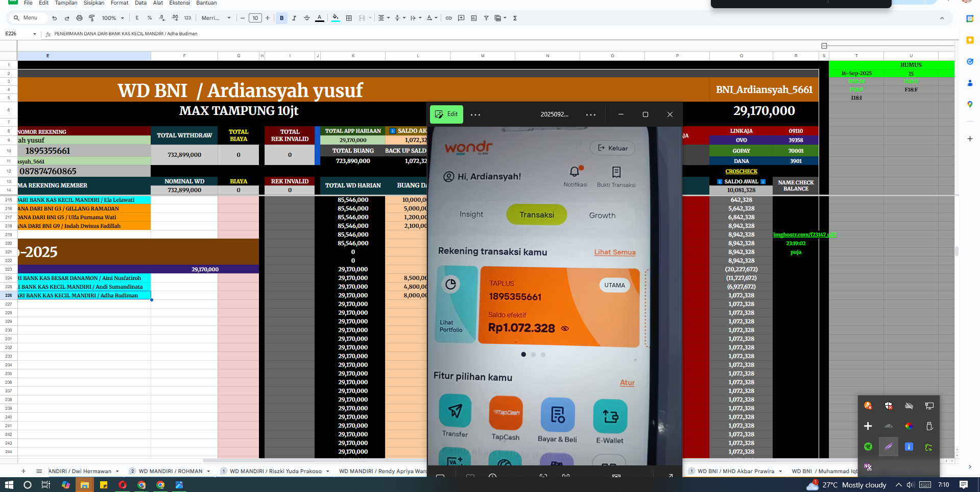Image resolution: width=980 pixels, height=492 pixels.
Task: Open the Data menu
Action: coord(140,3)
